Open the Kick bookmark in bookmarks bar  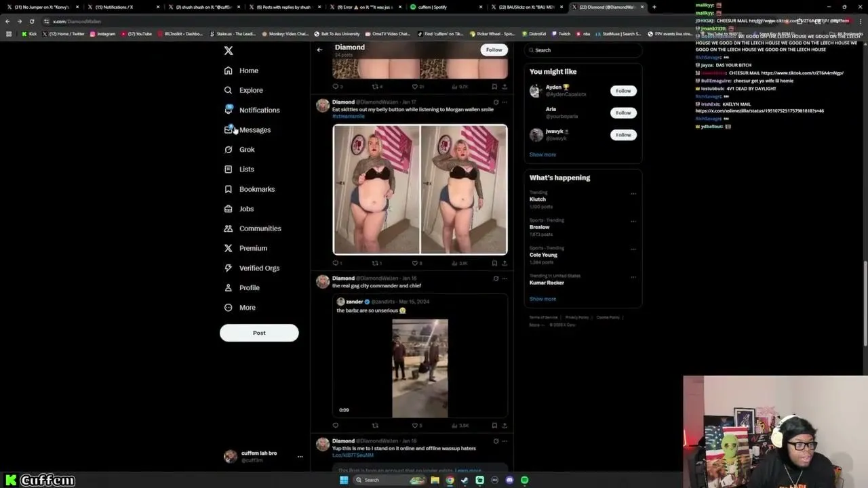[x=28, y=34]
